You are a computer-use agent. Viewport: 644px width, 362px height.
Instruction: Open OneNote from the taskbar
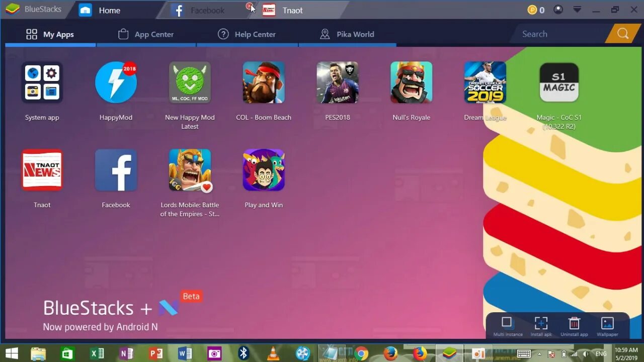[x=126, y=353]
